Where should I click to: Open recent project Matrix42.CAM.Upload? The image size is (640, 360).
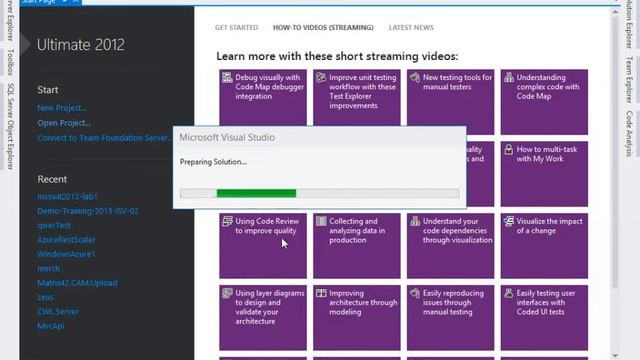pyautogui.click(x=77, y=283)
